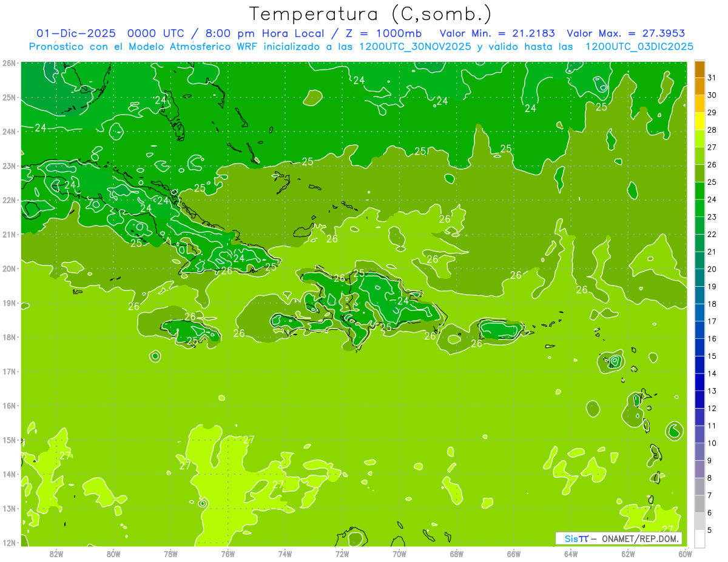The height and width of the screenshot is (562, 728).
Task: Pick the gold colorbar segment between 29 and 30
Action: [699, 104]
